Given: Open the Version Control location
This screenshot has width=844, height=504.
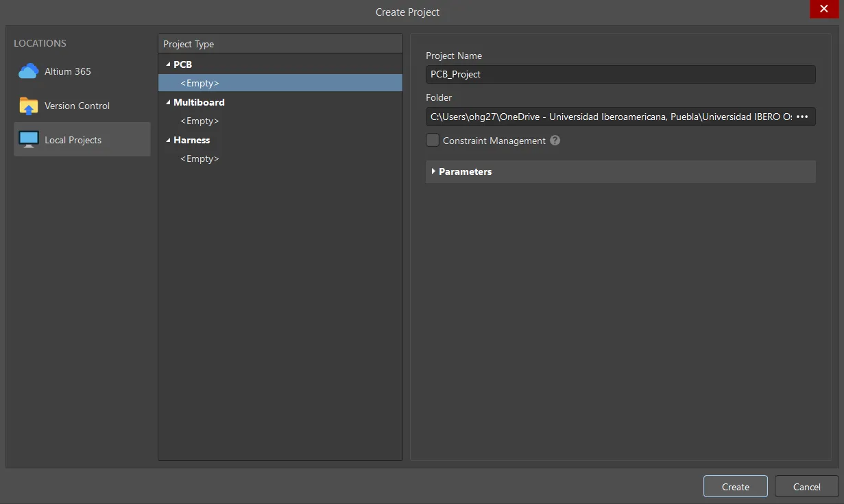Looking at the screenshot, I should pyautogui.click(x=75, y=106).
